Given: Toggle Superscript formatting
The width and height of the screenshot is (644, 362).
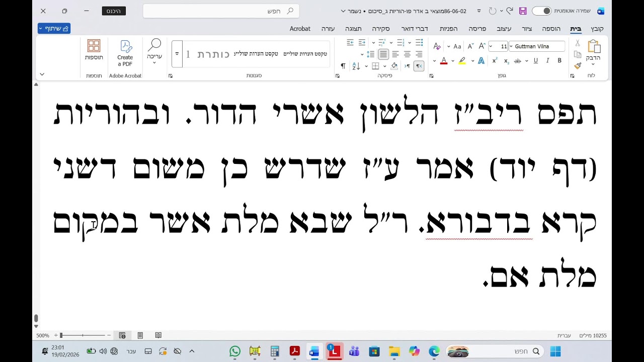Looking at the screenshot, I should pos(495,60).
